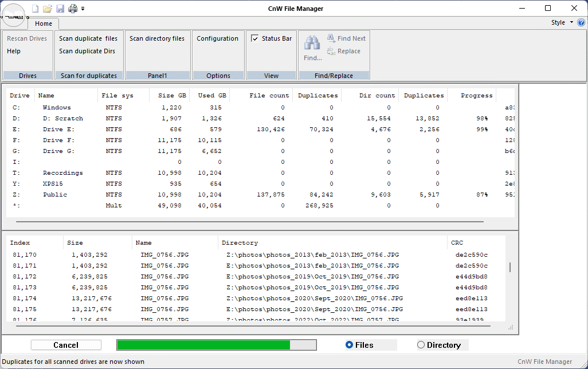This screenshot has width=588, height=369.
Task: Click the 87% progress value for drive Z:
Action: click(x=482, y=195)
